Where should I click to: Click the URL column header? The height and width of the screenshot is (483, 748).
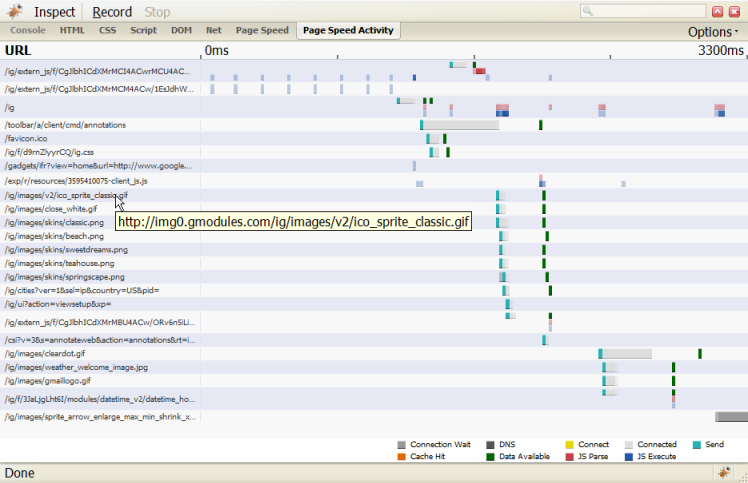(x=19, y=50)
